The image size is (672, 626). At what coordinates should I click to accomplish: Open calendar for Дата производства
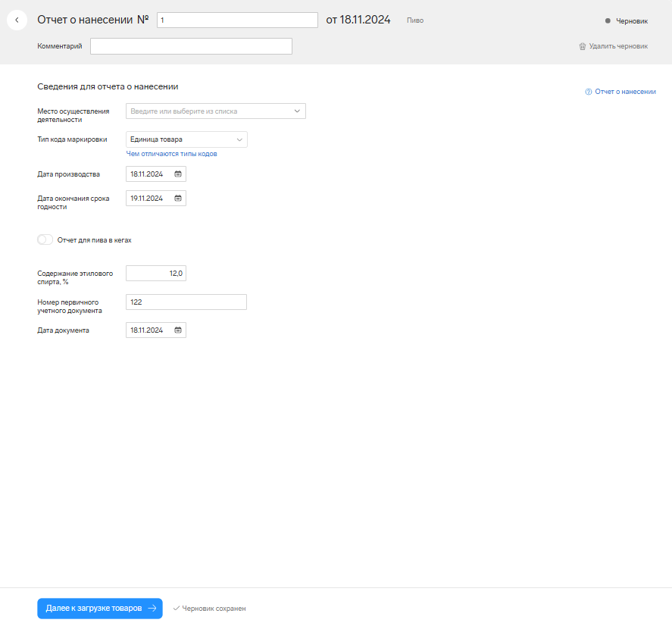(x=178, y=174)
